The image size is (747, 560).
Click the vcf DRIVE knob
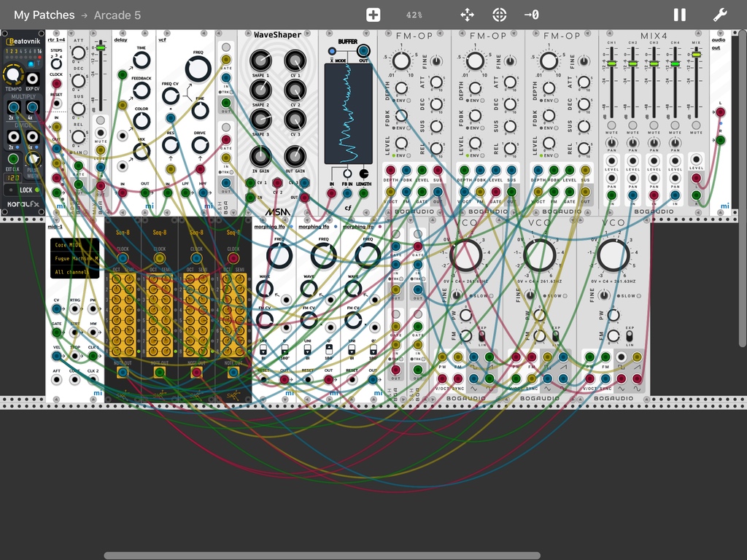click(x=200, y=145)
